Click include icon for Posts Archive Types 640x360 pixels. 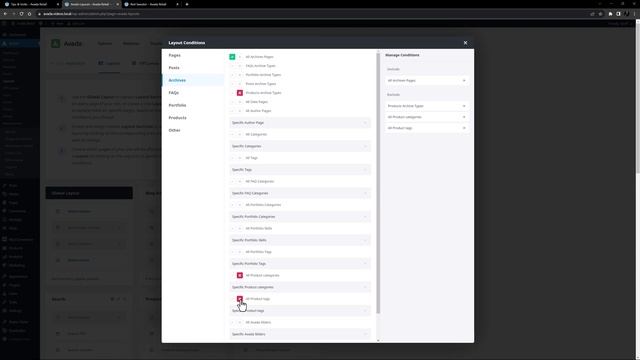point(232,84)
